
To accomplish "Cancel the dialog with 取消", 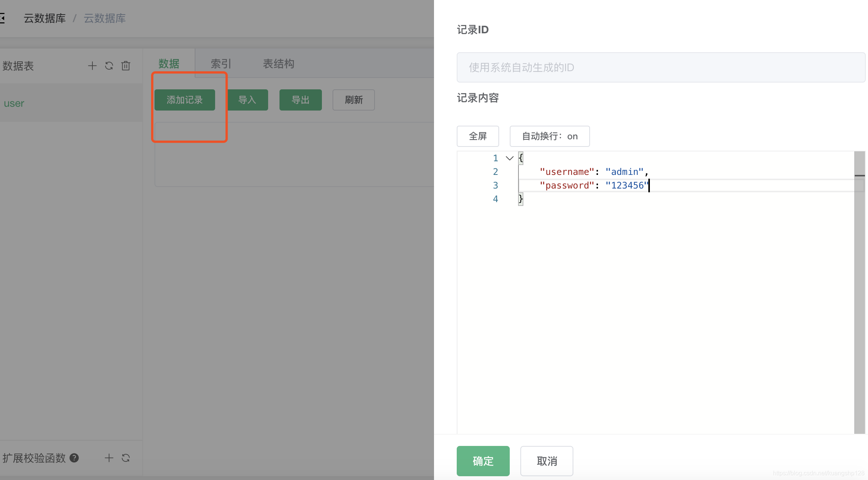I will click(x=547, y=461).
